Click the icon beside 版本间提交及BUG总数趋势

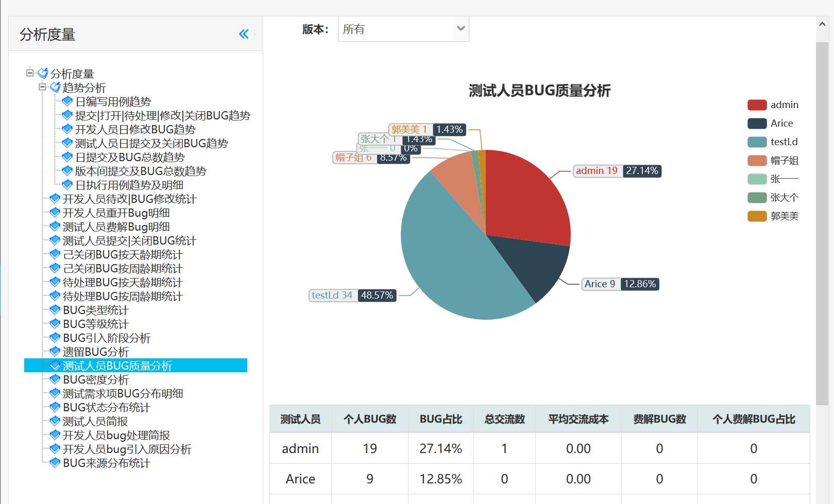coord(67,170)
